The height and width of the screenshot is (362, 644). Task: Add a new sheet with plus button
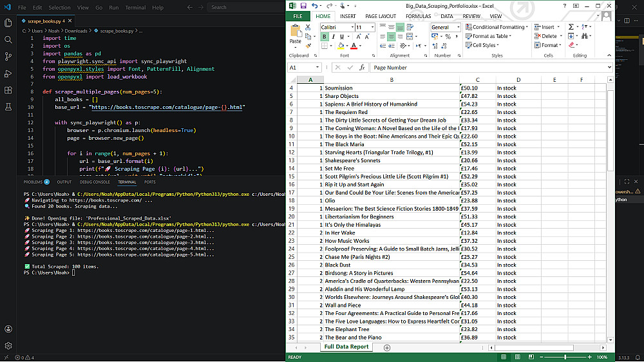coord(387,348)
